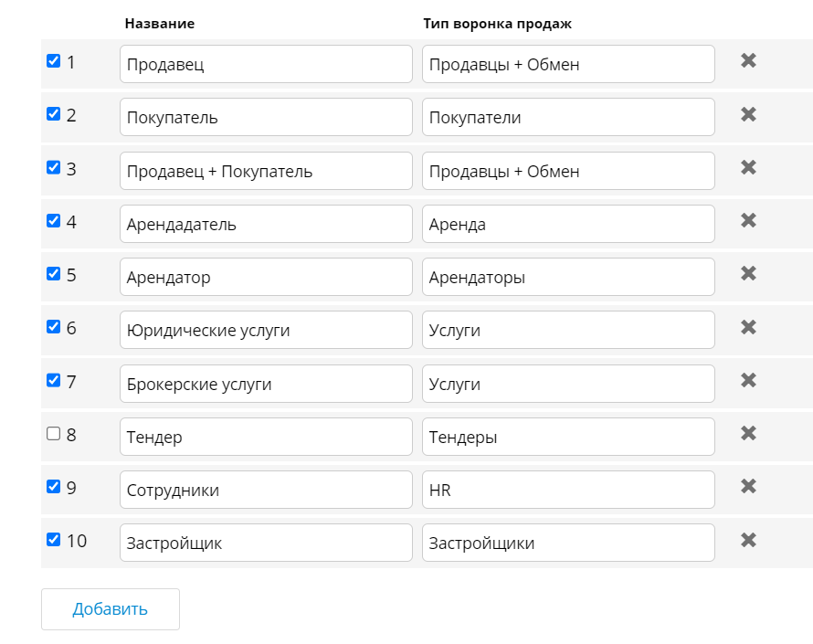Remove the Застройщик row via cross icon
813x644 pixels.
tap(748, 539)
